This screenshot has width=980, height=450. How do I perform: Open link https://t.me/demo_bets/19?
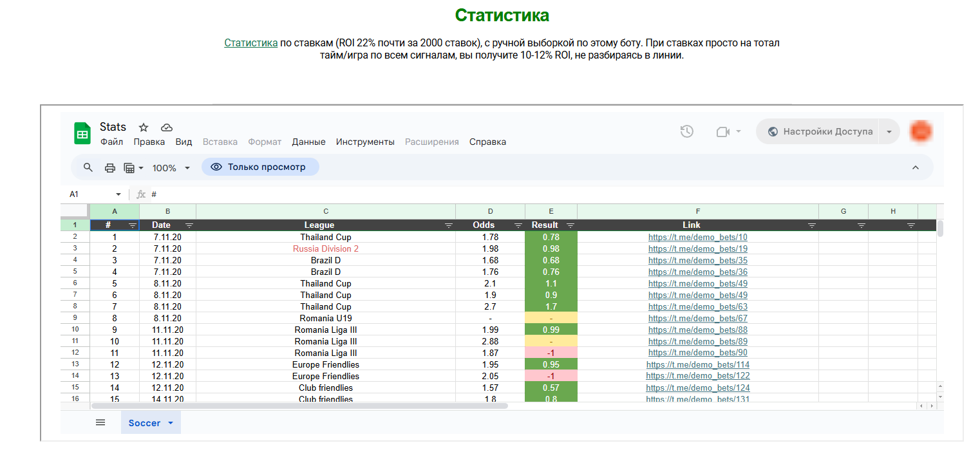698,248
